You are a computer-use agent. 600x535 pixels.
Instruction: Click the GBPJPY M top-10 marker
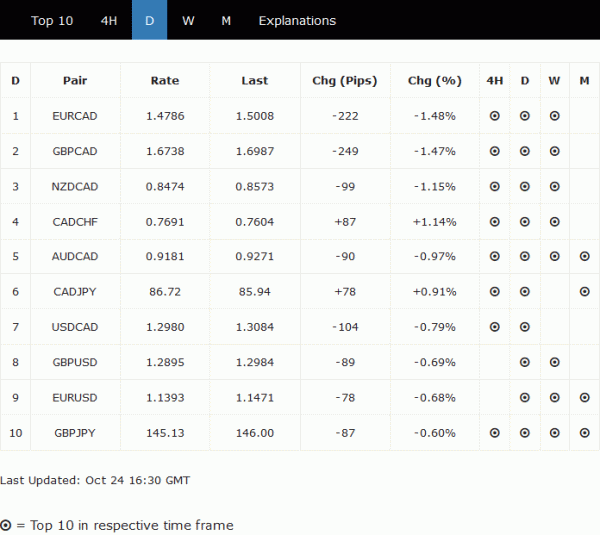[584, 433]
